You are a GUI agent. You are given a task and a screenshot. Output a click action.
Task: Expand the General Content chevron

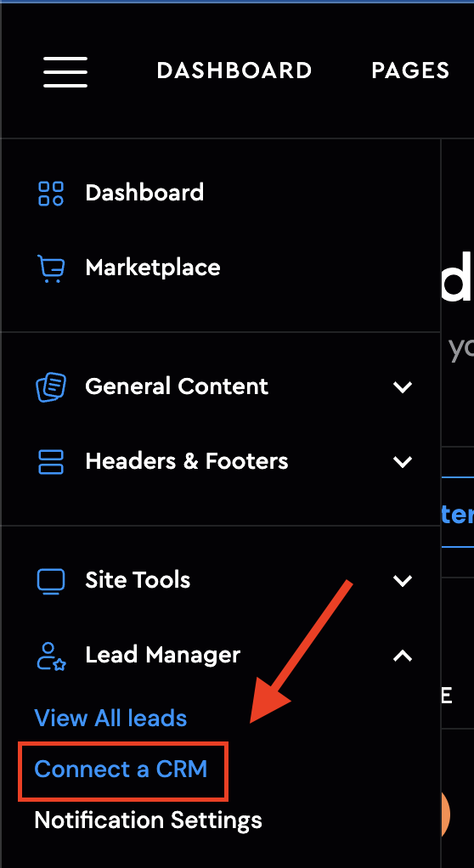coord(403,387)
